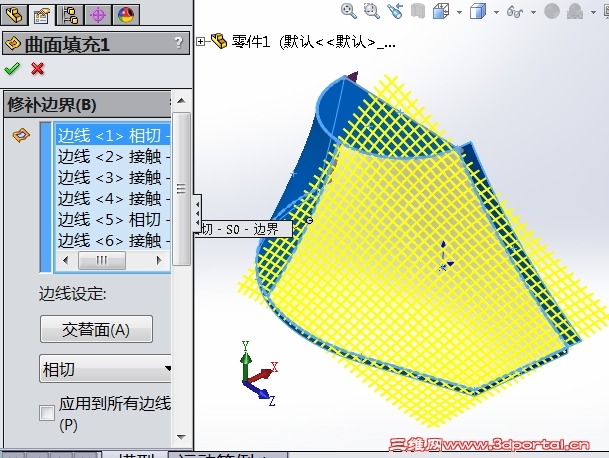Accept surface fill with green checkmark
The width and height of the screenshot is (609, 458).
12,69
